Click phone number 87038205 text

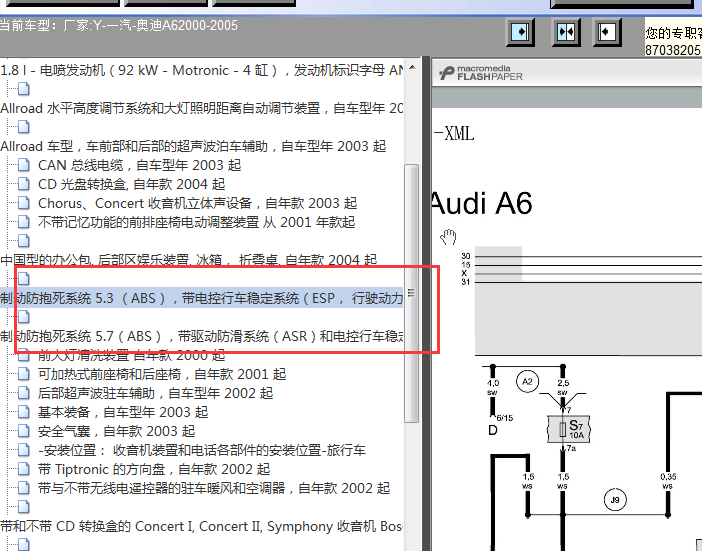[x=672, y=50]
